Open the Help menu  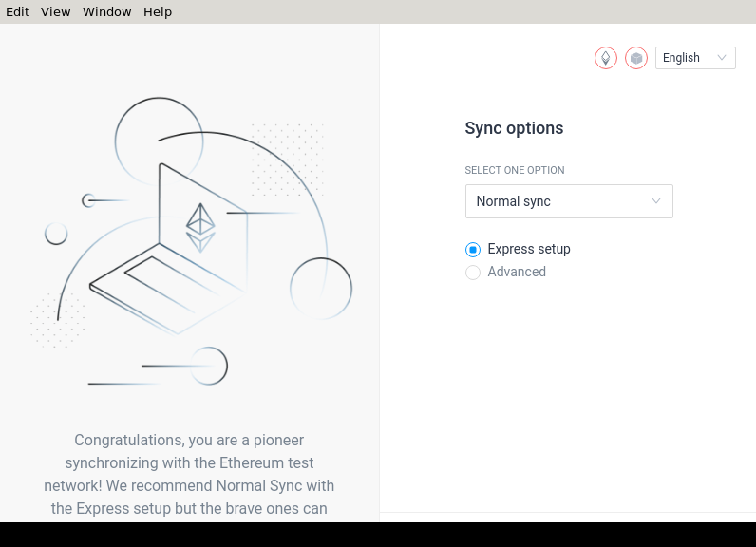tap(158, 11)
